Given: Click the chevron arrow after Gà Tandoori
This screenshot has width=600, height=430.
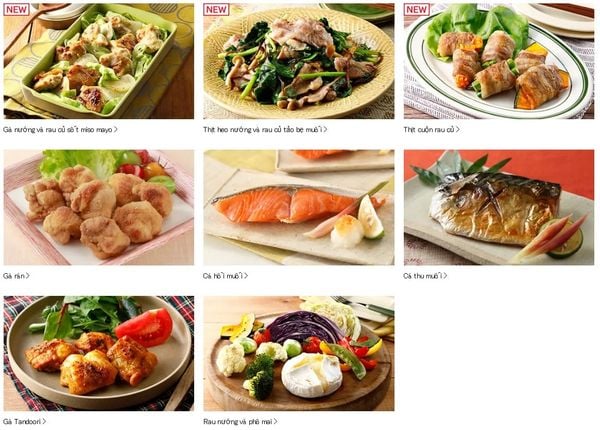Looking at the screenshot, I should (x=44, y=422).
